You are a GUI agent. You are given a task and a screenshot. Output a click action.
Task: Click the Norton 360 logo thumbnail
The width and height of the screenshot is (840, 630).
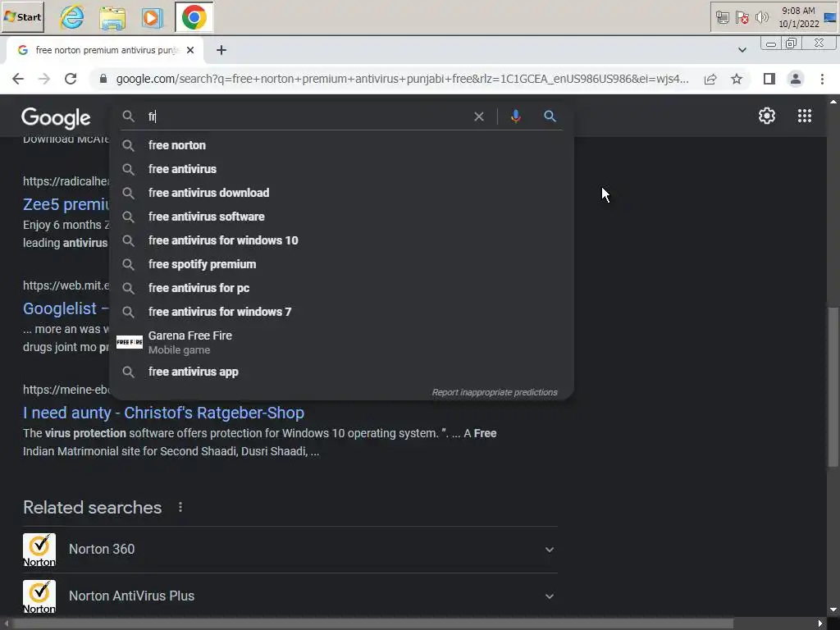click(x=39, y=550)
